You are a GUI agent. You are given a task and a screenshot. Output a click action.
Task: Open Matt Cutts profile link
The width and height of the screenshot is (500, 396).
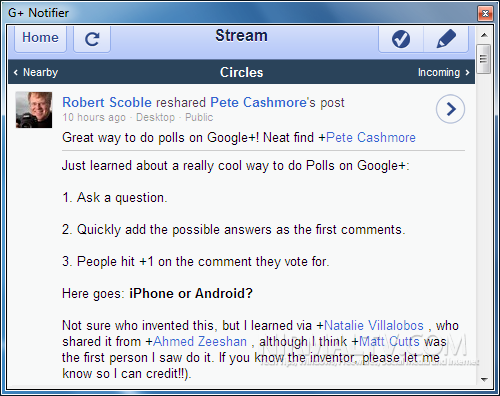(389, 341)
